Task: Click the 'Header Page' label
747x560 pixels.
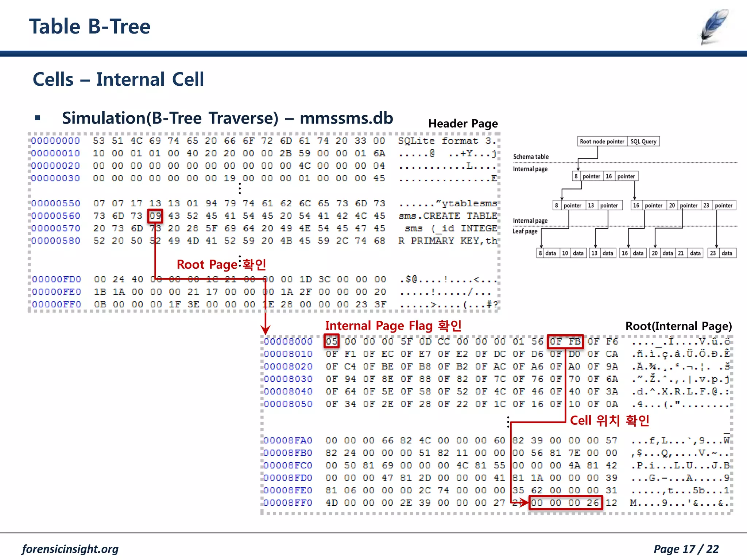Action: point(463,124)
